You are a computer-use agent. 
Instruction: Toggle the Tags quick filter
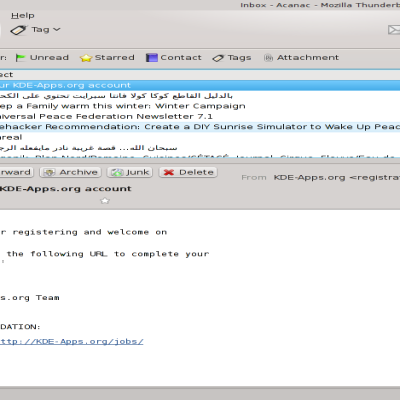(232, 58)
